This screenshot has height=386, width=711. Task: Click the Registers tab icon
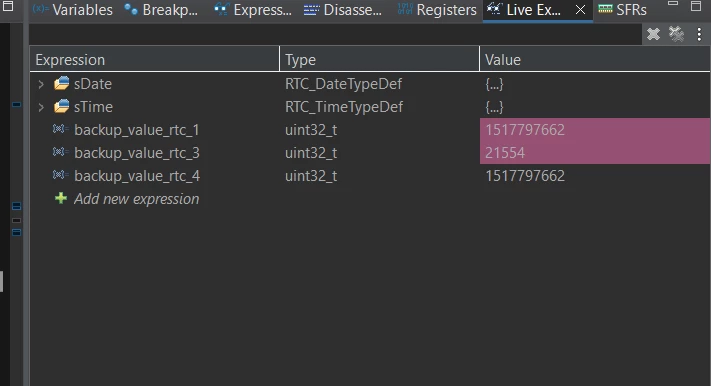pos(405,9)
